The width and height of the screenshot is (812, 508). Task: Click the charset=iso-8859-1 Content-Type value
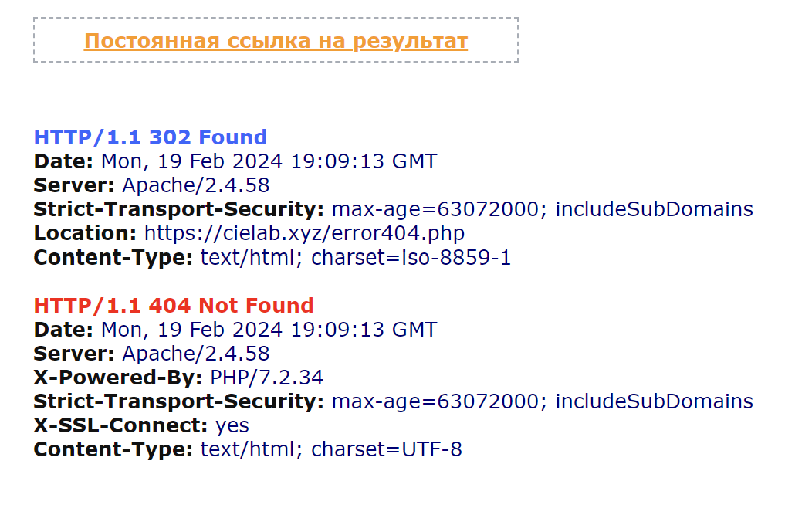coord(411,257)
